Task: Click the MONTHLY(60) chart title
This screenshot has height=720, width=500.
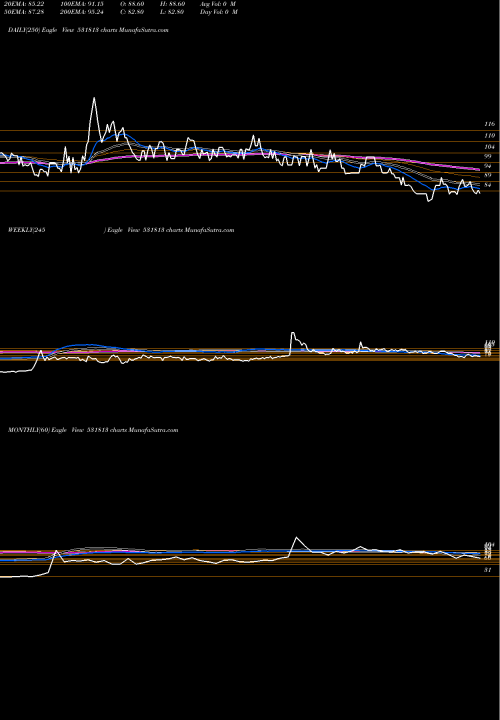Action: tap(93, 430)
